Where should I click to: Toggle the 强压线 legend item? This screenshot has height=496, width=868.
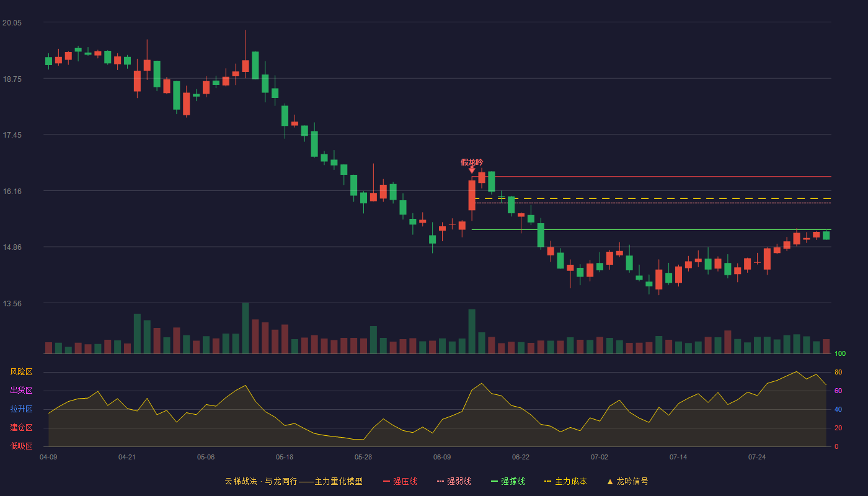point(400,481)
